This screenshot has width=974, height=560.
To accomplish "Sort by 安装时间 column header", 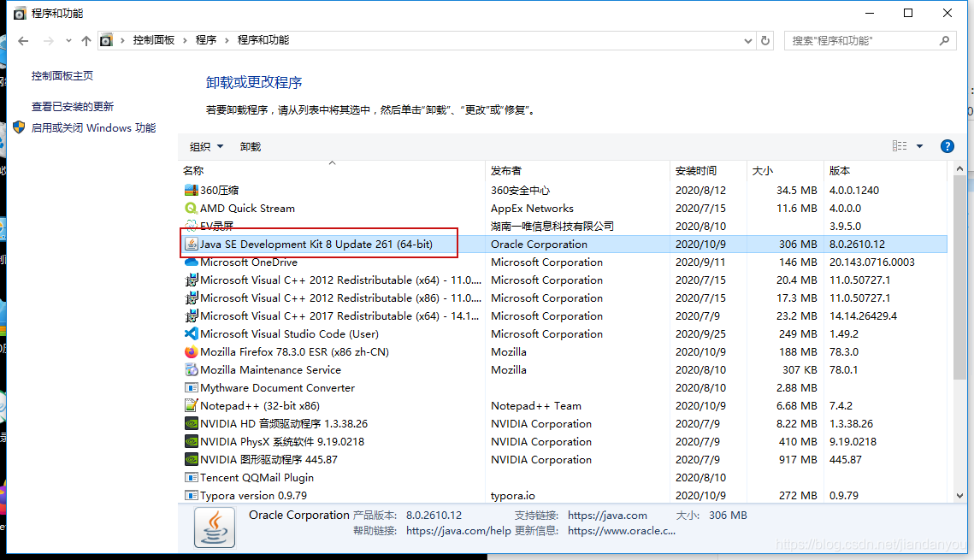I will (708, 171).
